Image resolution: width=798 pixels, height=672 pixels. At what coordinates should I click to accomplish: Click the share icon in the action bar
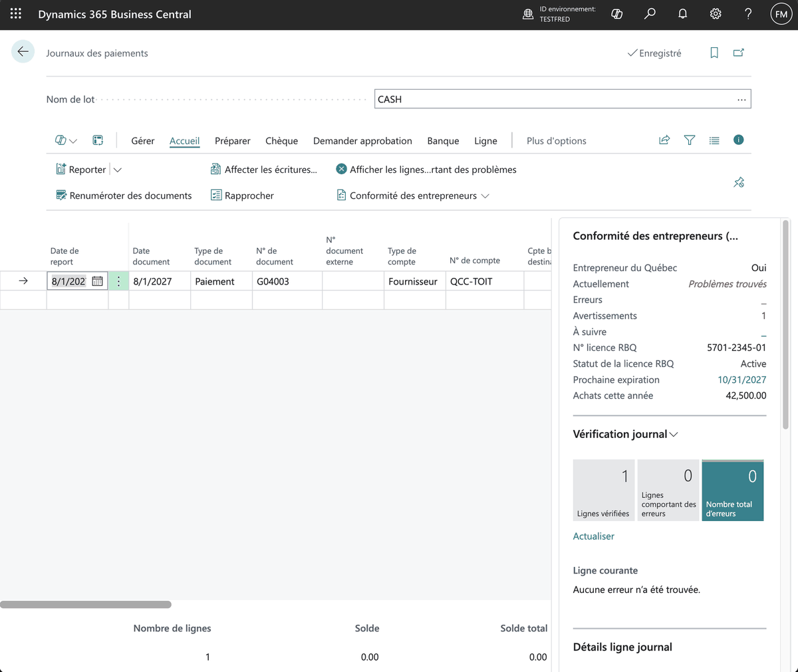(664, 140)
